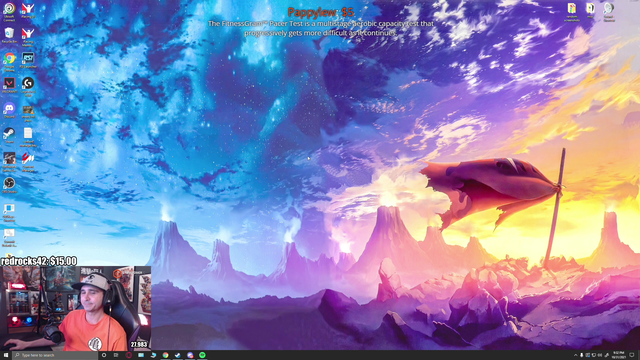
Task: Open Cortana circle on the taskbar
Action: (x=104, y=355)
